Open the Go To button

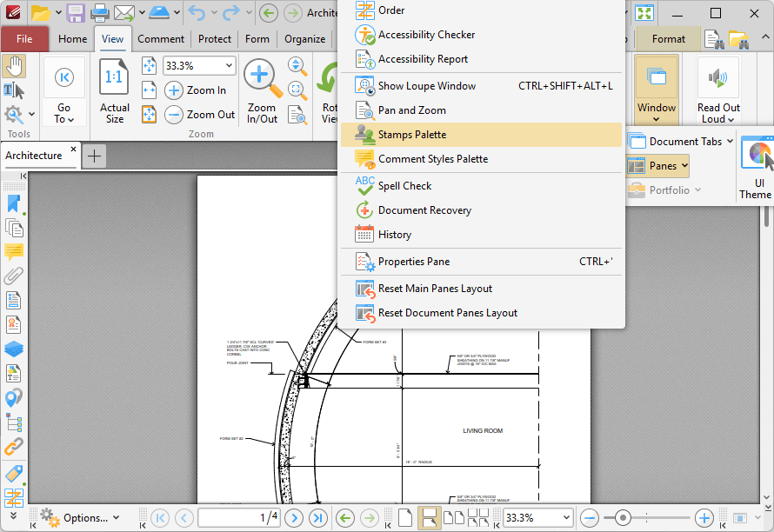pyautogui.click(x=63, y=91)
